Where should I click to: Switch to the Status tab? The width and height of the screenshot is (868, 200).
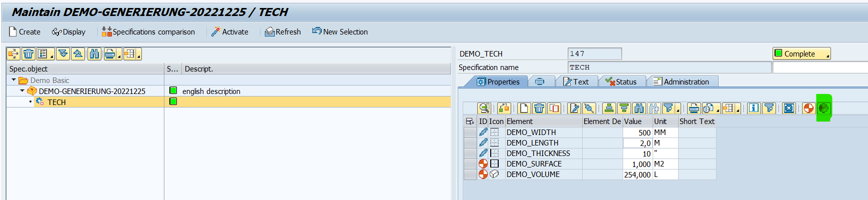point(621,81)
